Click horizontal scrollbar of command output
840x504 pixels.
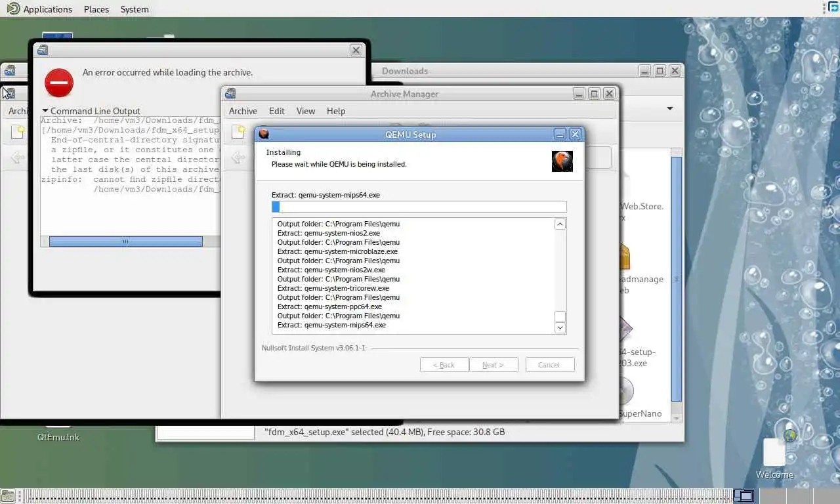(x=125, y=241)
